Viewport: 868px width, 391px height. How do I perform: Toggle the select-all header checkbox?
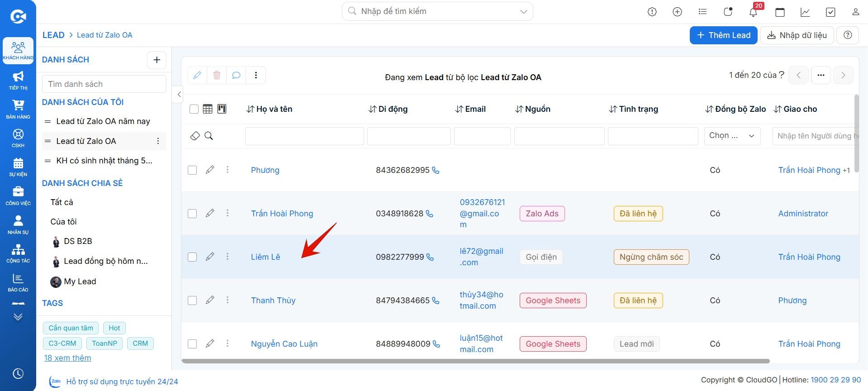point(194,109)
